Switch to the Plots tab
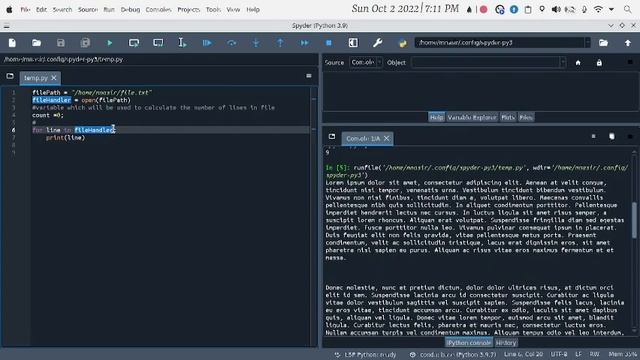This screenshot has width=640, height=360. [508, 118]
